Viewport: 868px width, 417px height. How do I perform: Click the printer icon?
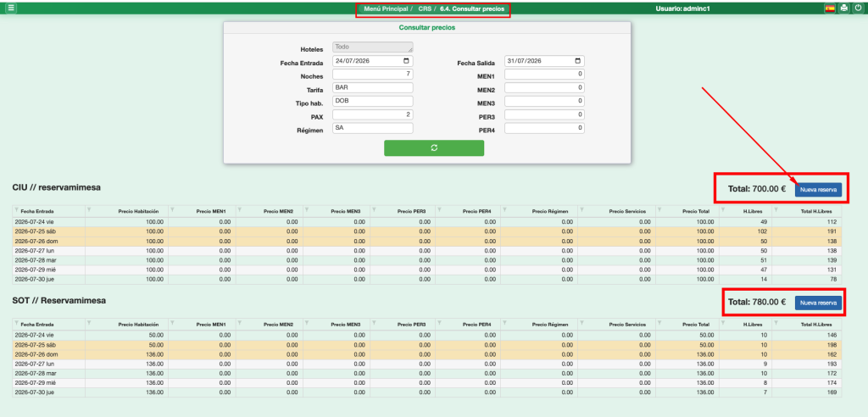tap(843, 8)
